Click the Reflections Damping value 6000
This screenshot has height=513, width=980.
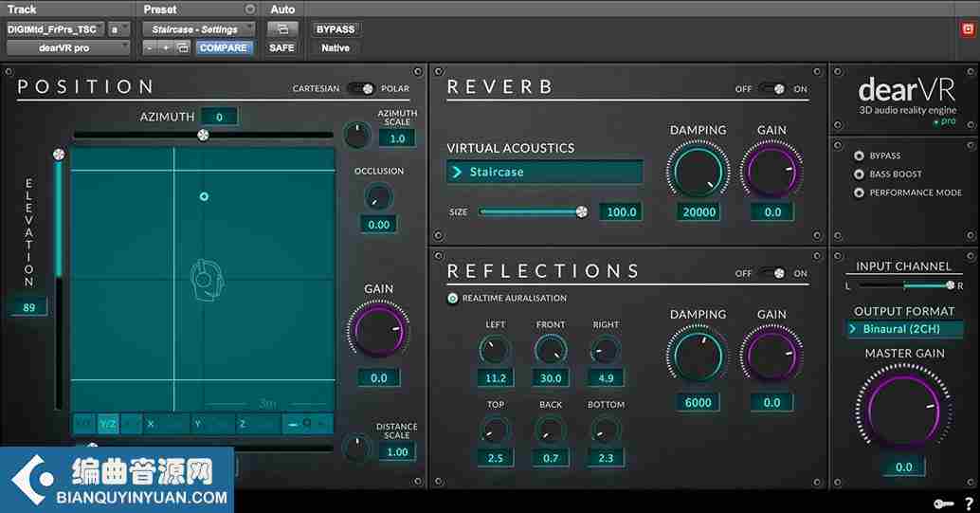[699, 403]
